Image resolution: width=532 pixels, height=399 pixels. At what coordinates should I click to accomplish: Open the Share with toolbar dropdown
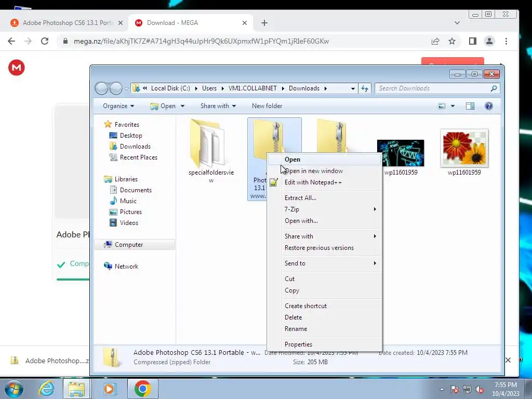218,106
